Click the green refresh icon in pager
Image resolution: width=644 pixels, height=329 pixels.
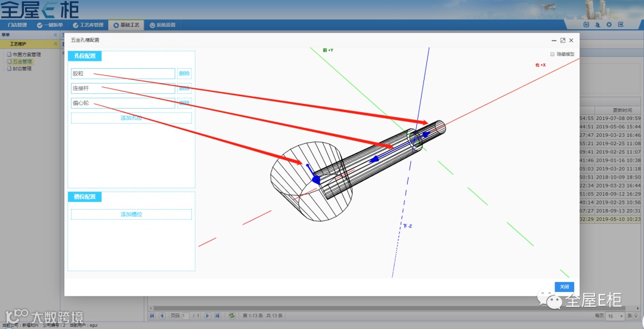tap(231, 316)
